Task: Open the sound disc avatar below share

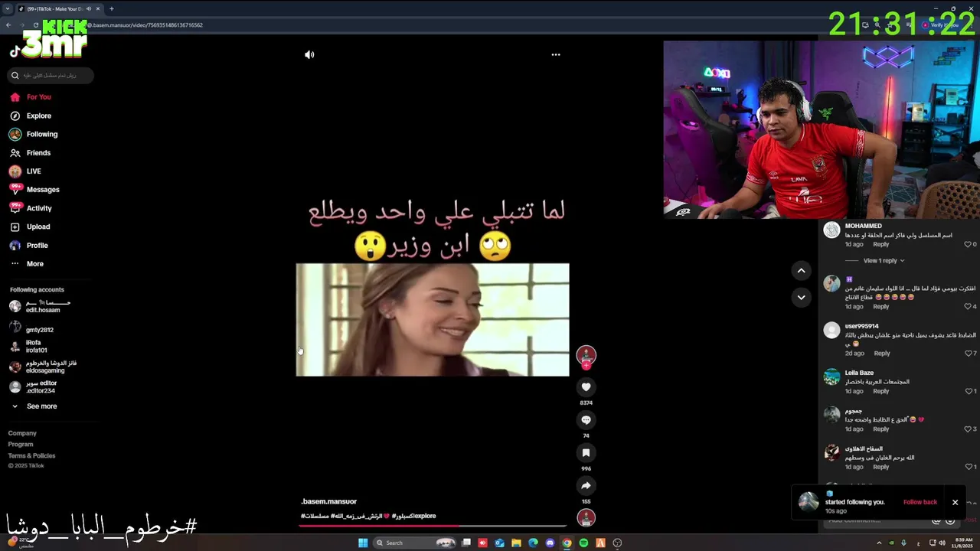Action: tap(586, 518)
